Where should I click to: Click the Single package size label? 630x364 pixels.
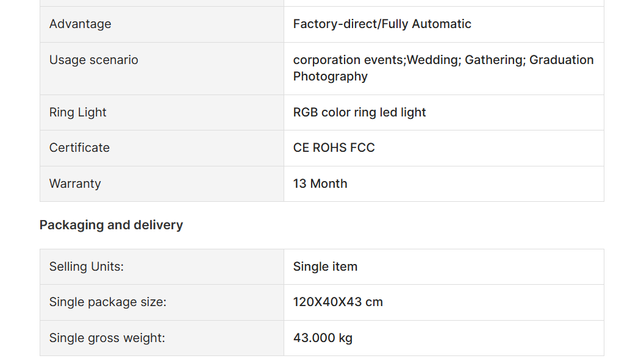[x=108, y=302]
